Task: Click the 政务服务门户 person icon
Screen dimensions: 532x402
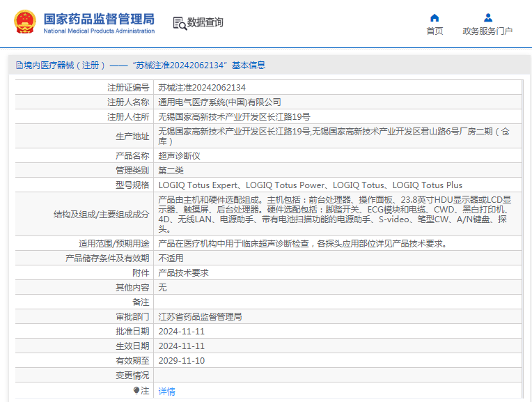Action: click(x=487, y=18)
